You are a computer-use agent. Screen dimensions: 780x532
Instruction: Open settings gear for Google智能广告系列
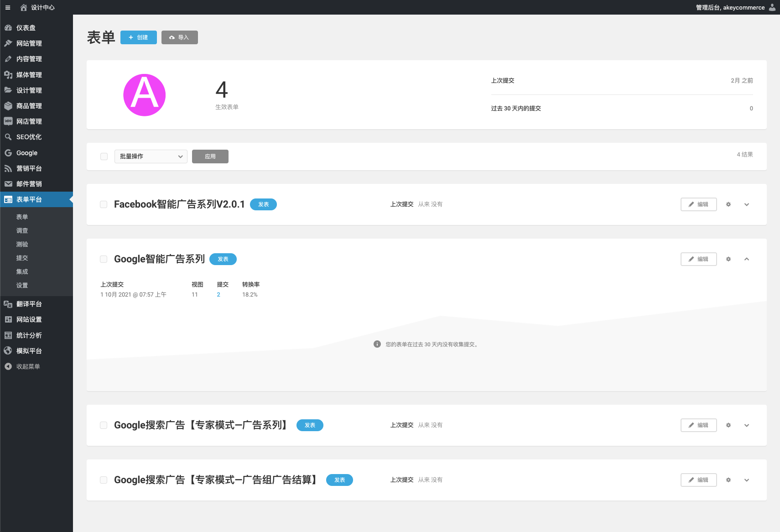(x=728, y=259)
